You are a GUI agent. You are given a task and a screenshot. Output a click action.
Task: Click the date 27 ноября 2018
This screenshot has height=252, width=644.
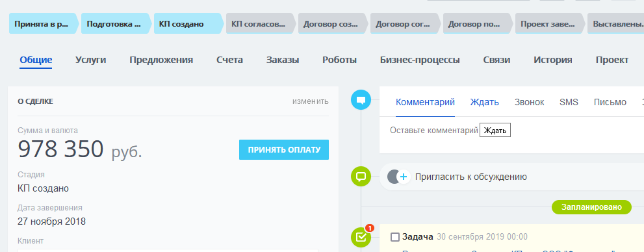point(52,221)
